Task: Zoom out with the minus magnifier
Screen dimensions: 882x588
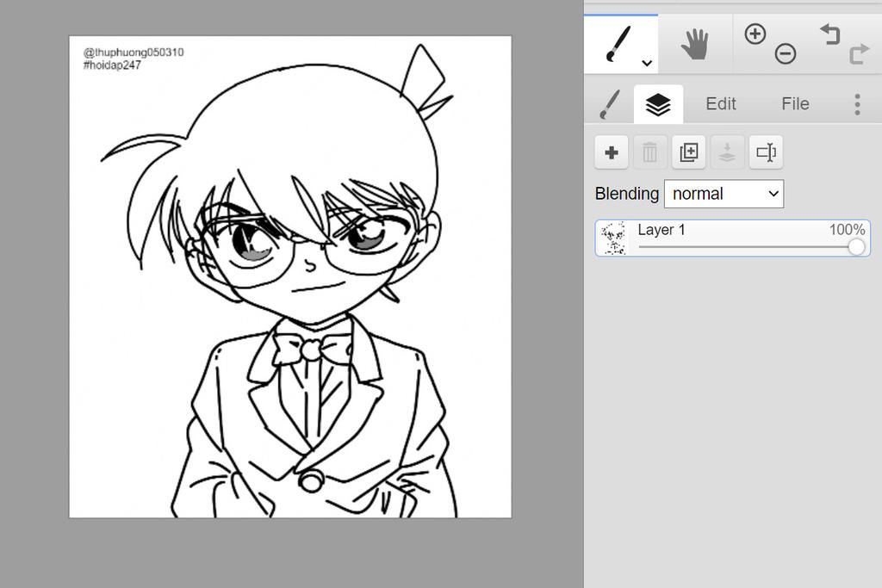Action: tap(786, 54)
